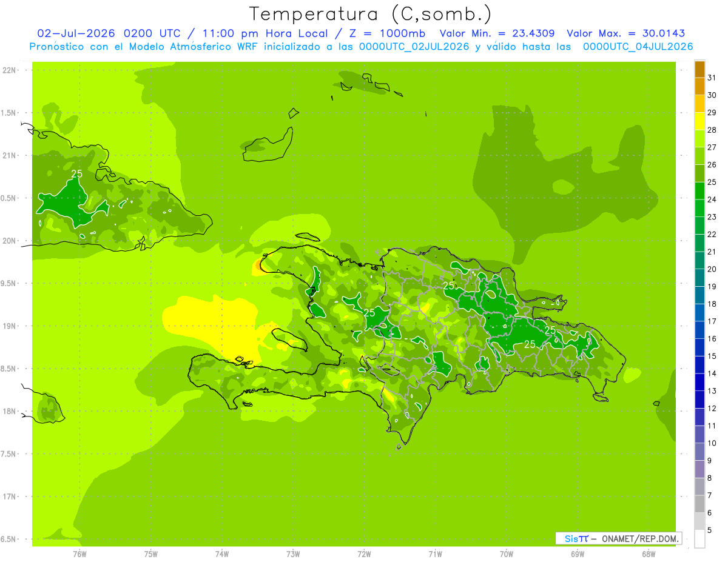Image resolution: width=728 pixels, height=562 pixels.
Task: Click the colorbar label "12"
Action: tap(712, 409)
